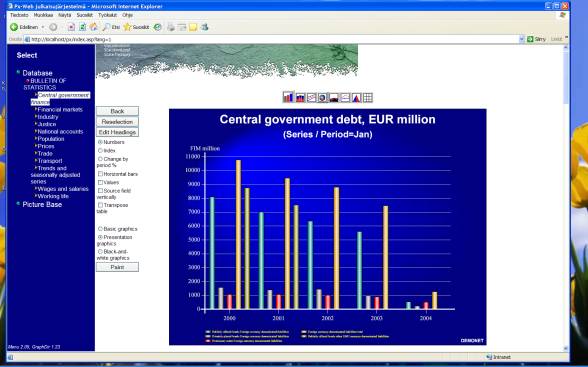This screenshot has height=367, width=588.
Task: Open the Working life link
Action: click(53, 196)
